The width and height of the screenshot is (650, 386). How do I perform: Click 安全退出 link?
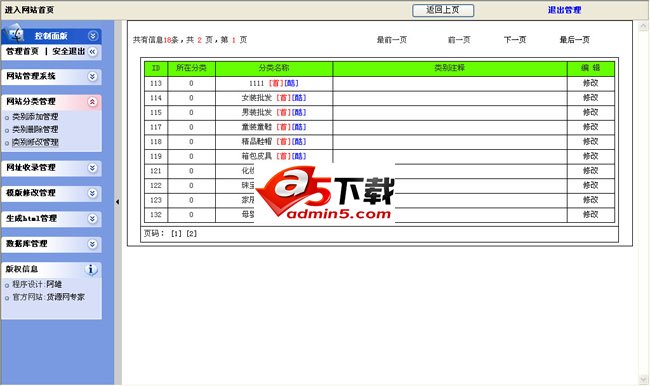[x=68, y=51]
